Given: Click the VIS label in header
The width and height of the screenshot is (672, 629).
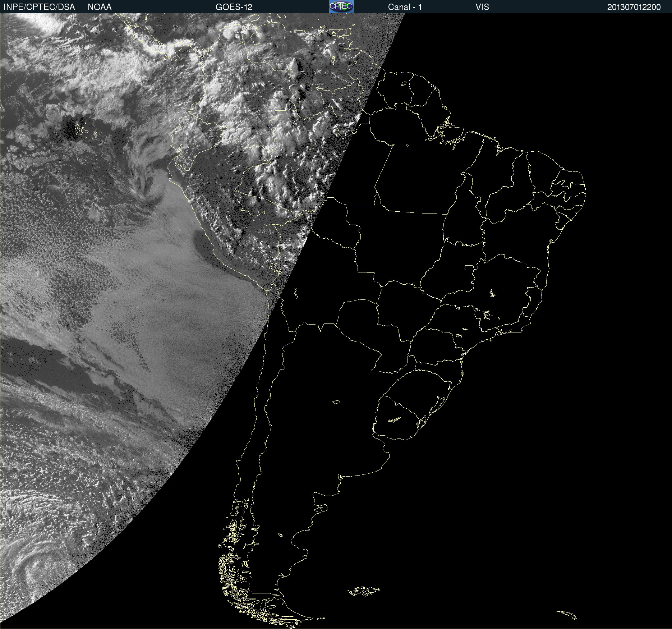Looking at the screenshot, I should (482, 7).
